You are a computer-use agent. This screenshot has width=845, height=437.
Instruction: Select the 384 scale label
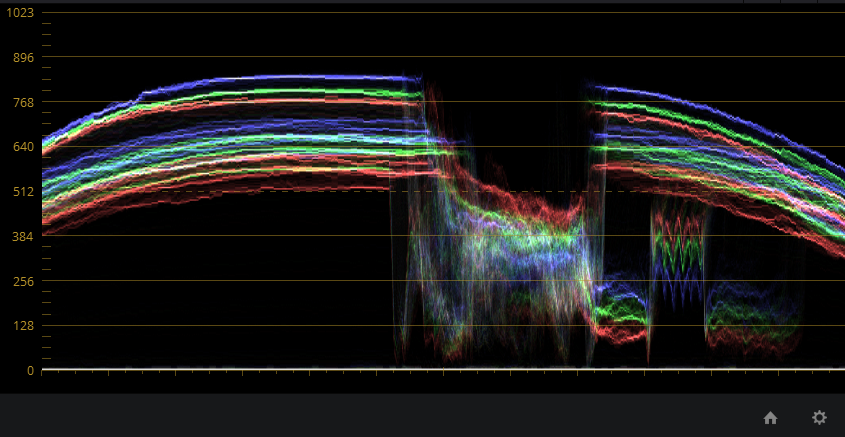(x=23, y=236)
